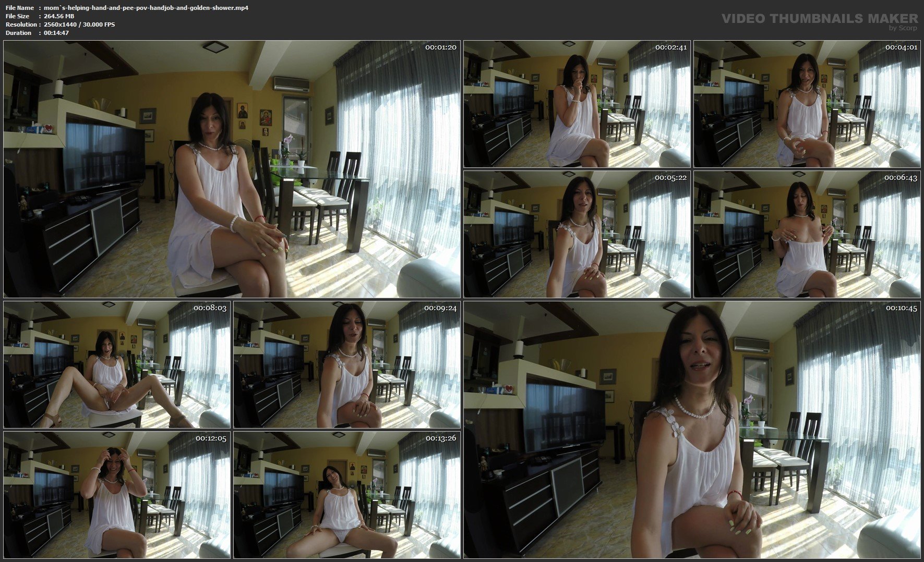Viewport: 924px width, 562px height.
Task: Click the VIDEO THUMBNAILS MAKER watermark
Action: coord(819,18)
